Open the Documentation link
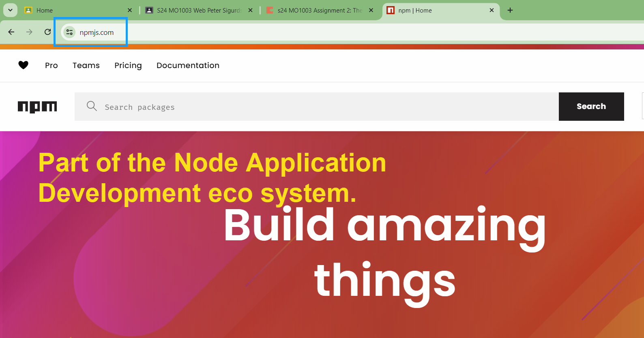This screenshot has width=644, height=338. (x=188, y=65)
